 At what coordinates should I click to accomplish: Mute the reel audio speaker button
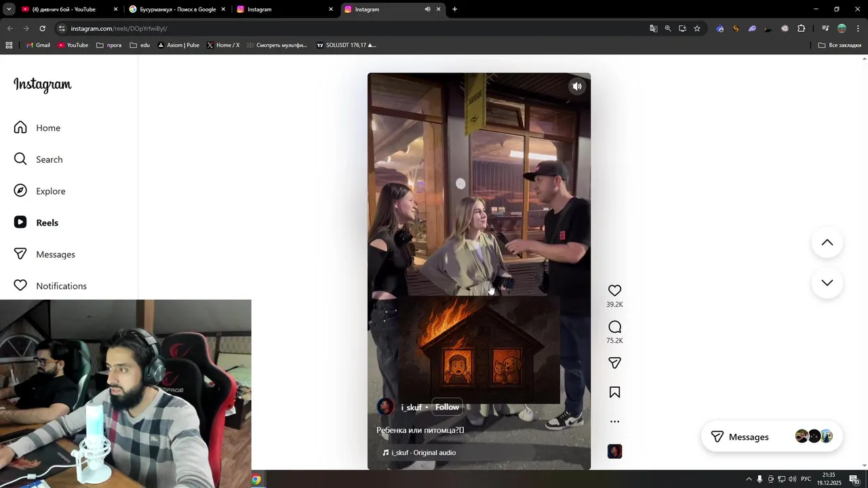click(x=577, y=86)
